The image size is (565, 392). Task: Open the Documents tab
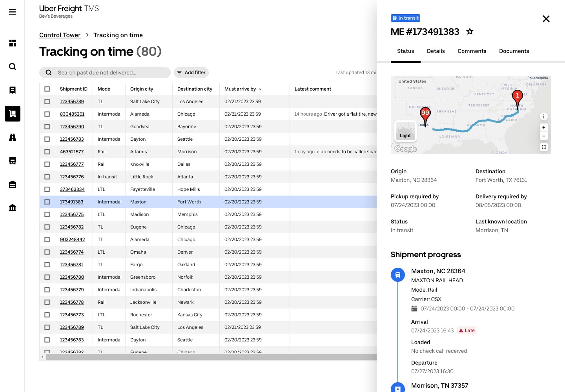pos(514,51)
